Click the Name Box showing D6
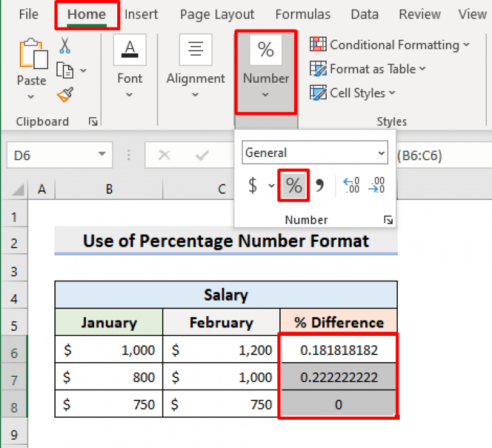The width and height of the screenshot is (492, 448). (x=60, y=155)
